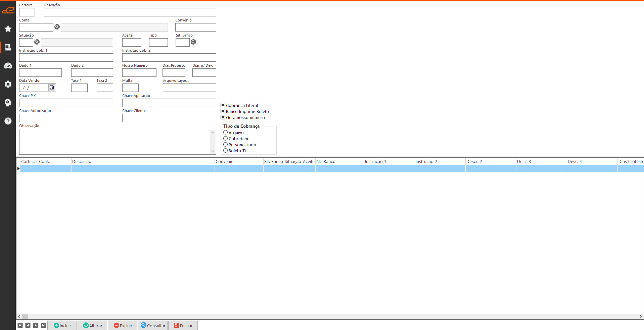Click the lookup icon beside Sit. Banco
Viewport: 644px width, 330px height.
[193, 42]
